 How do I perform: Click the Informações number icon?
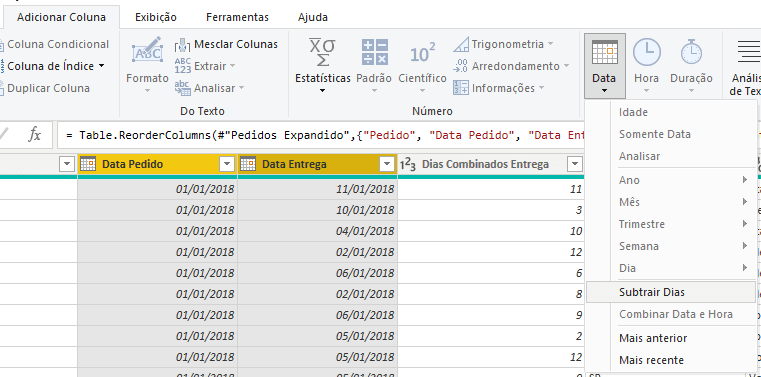(461, 88)
